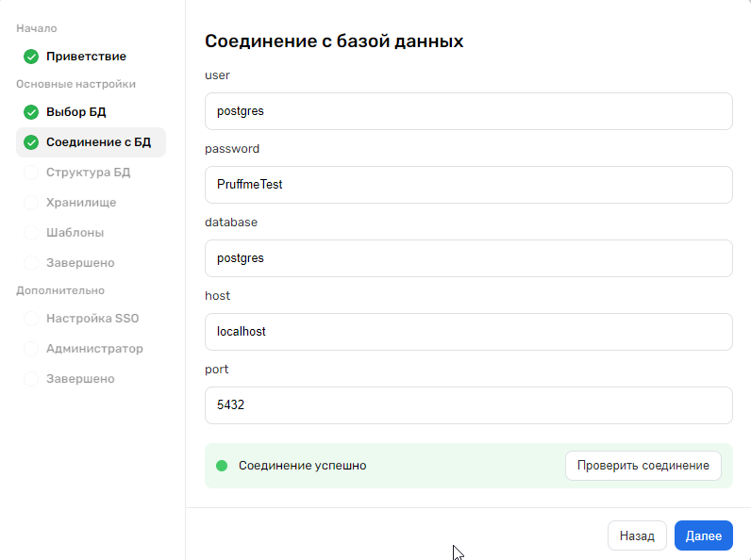Click Проверить соединение button

click(x=643, y=466)
